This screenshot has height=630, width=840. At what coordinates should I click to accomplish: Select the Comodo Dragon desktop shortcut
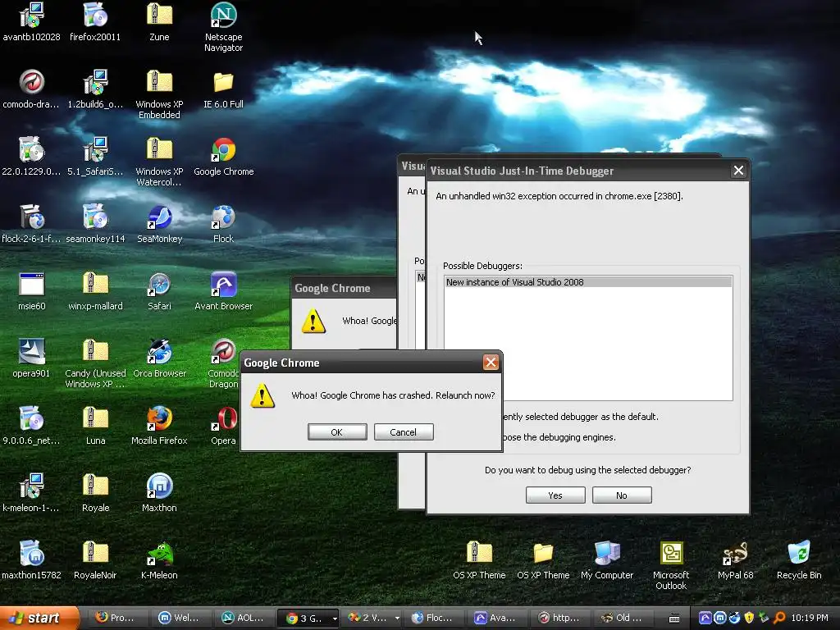[x=223, y=363]
